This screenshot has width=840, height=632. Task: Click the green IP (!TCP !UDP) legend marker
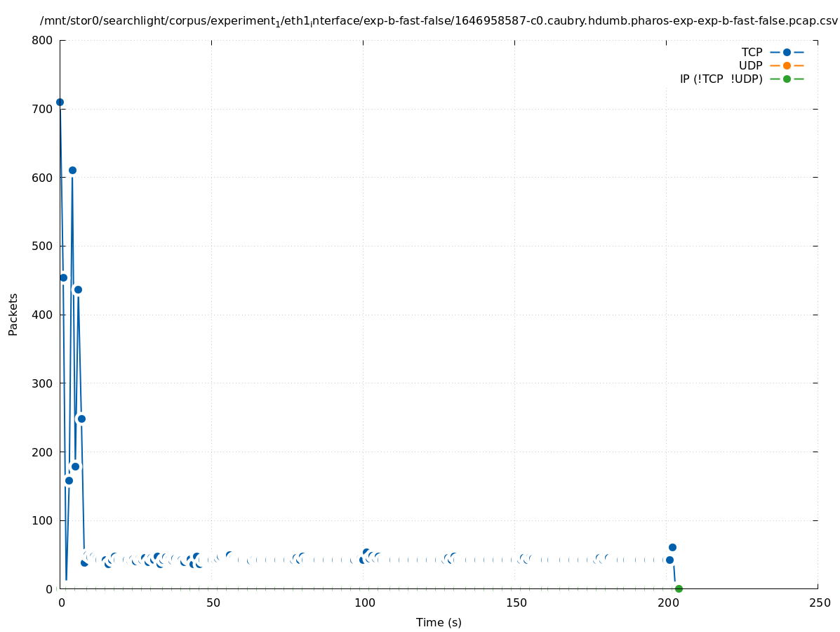point(787,79)
